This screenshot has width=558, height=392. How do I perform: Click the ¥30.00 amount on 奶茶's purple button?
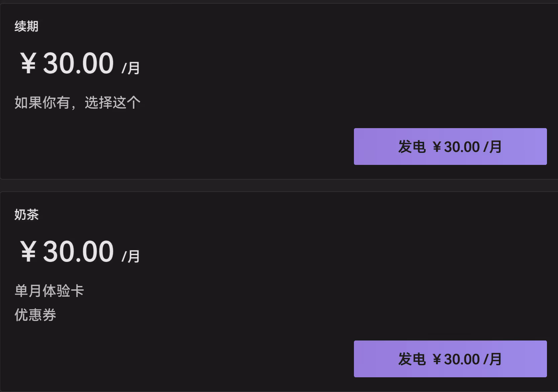pos(456,359)
